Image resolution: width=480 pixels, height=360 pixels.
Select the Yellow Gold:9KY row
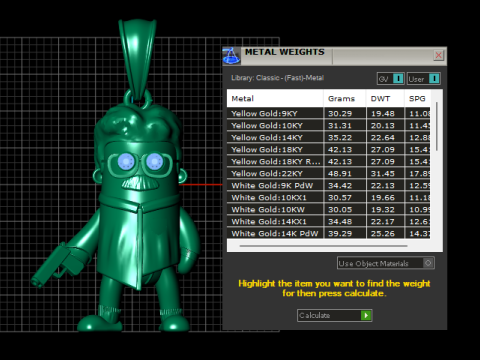point(328,113)
